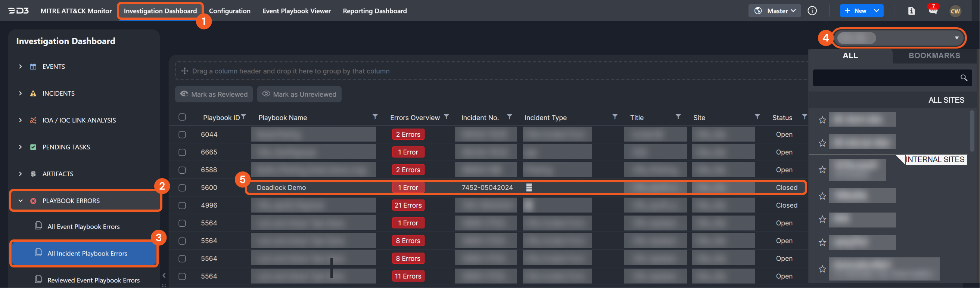The image size is (980, 288).
Task: Bookmark the first site with star
Action: click(822, 120)
